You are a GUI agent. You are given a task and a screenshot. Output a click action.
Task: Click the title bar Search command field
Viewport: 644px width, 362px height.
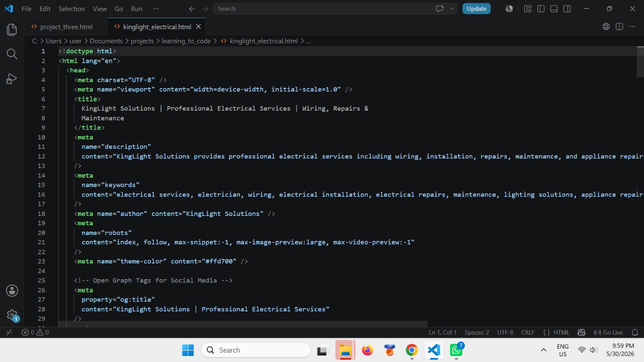click(322, 9)
